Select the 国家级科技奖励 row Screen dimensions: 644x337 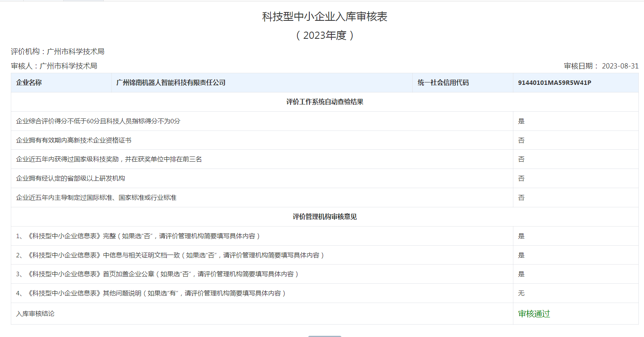pos(109,159)
